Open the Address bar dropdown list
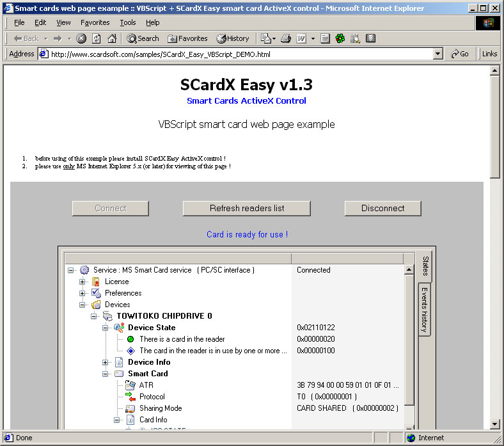 tap(437, 54)
